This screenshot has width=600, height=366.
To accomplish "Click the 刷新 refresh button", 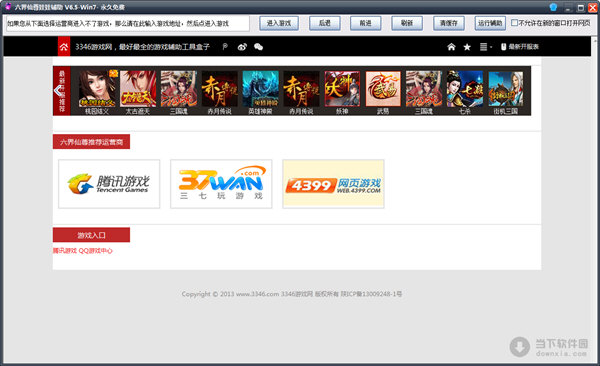I will [x=407, y=23].
